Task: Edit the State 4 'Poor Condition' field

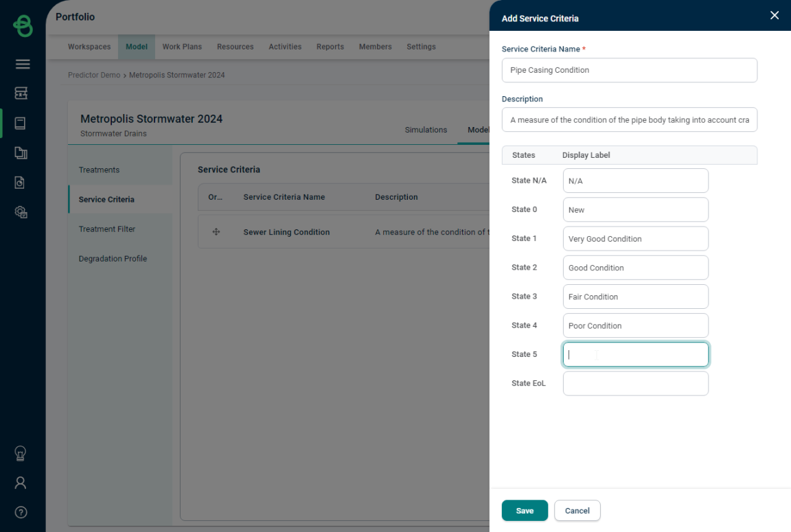Action: pos(636,325)
